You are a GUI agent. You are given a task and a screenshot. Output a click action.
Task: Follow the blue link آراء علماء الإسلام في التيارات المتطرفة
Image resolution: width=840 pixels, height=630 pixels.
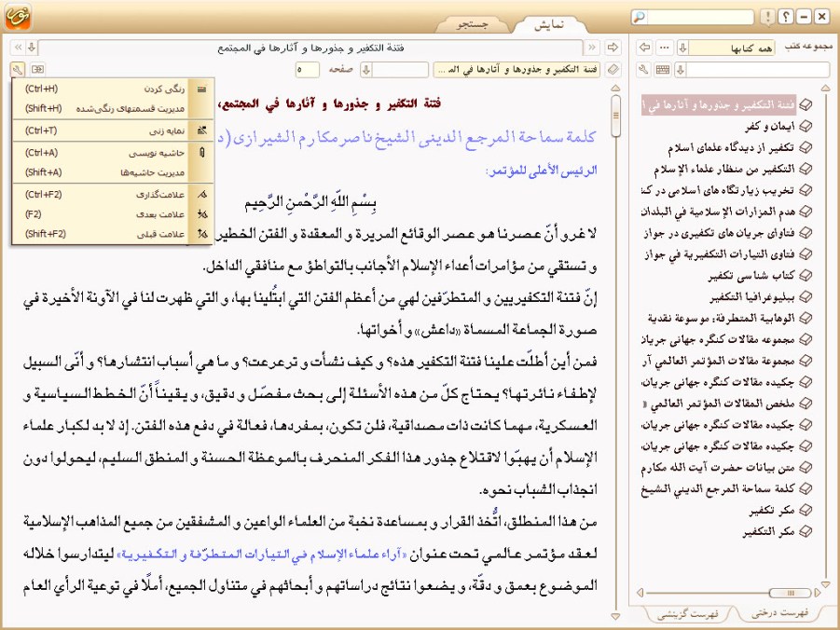point(263,554)
